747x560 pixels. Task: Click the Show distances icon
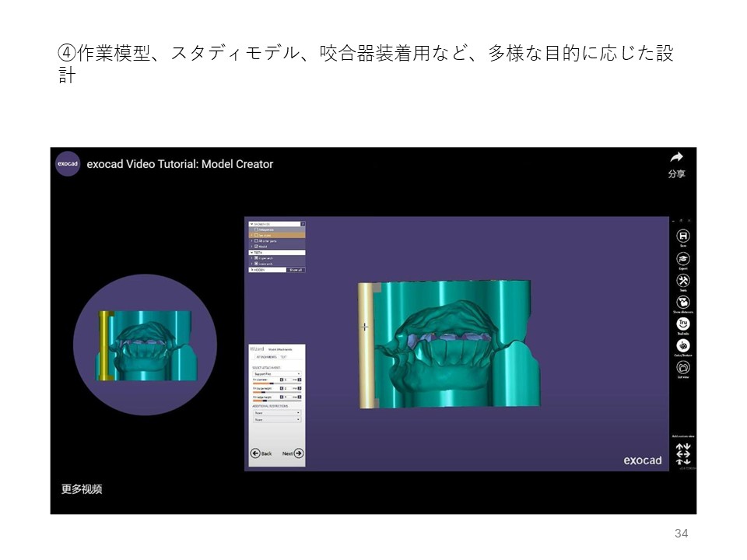[683, 302]
